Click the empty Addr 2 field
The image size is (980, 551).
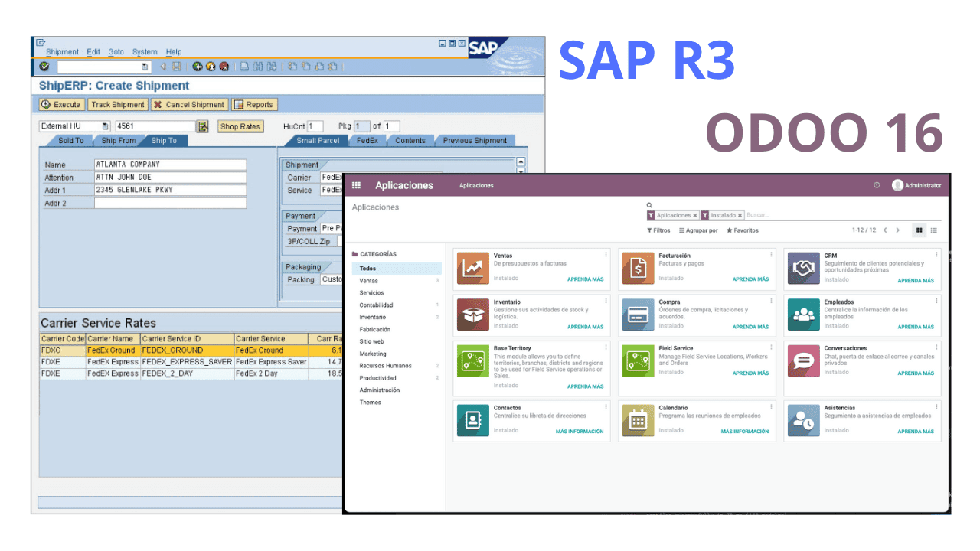click(170, 203)
